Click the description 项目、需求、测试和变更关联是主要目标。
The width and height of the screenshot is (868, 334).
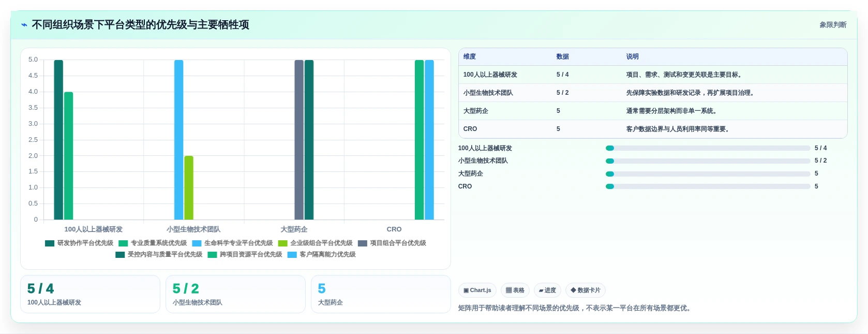685,75
